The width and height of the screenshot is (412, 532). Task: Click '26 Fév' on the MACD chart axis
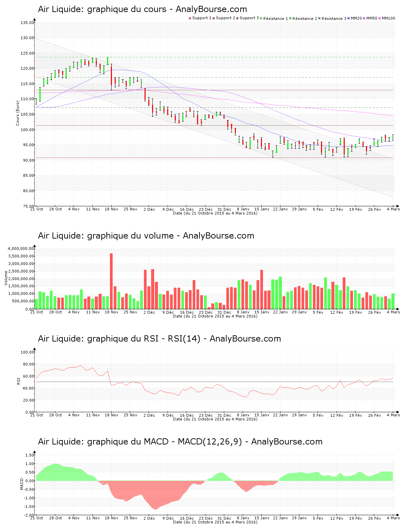pyautogui.click(x=375, y=518)
